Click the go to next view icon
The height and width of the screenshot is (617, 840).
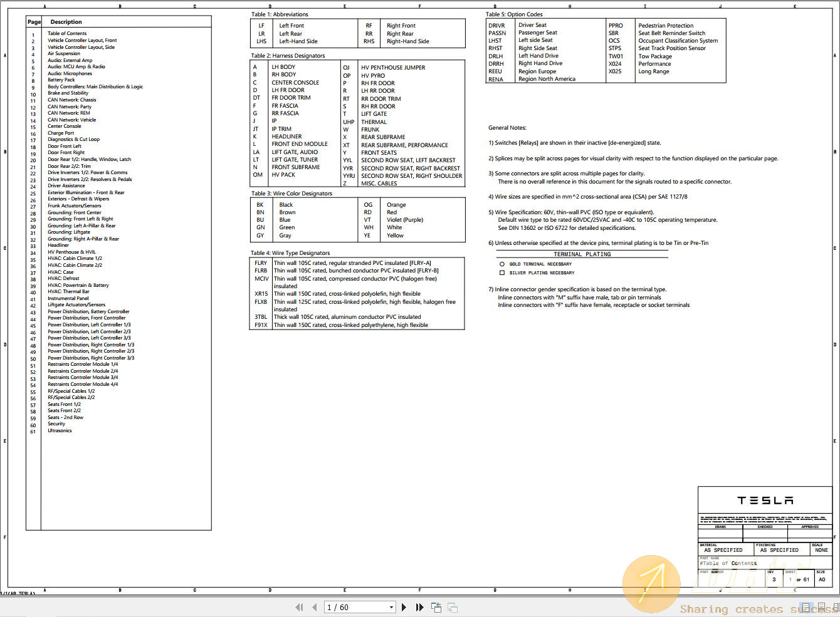pos(452,607)
